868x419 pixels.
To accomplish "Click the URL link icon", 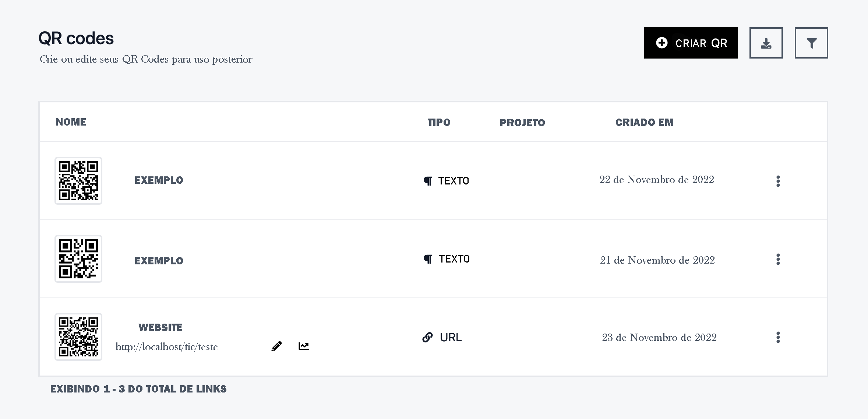I will (x=427, y=337).
